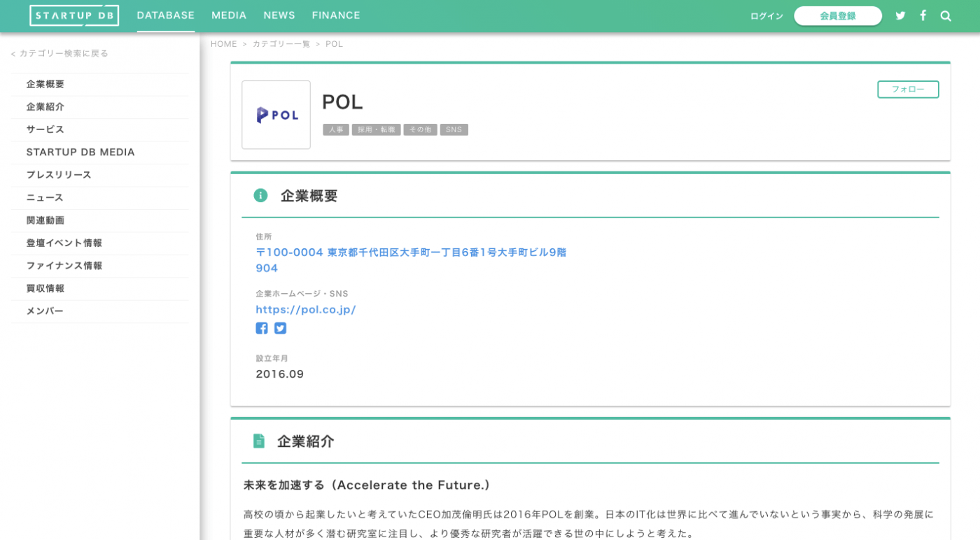Select メンバー in the sidebar
The width and height of the screenshot is (980, 540).
pyautogui.click(x=43, y=311)
